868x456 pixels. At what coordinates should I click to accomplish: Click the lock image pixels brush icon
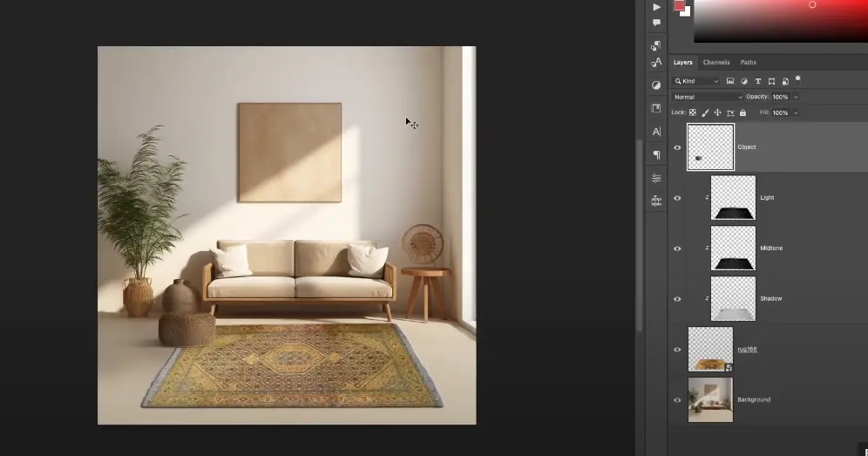[x=705, y=112]
